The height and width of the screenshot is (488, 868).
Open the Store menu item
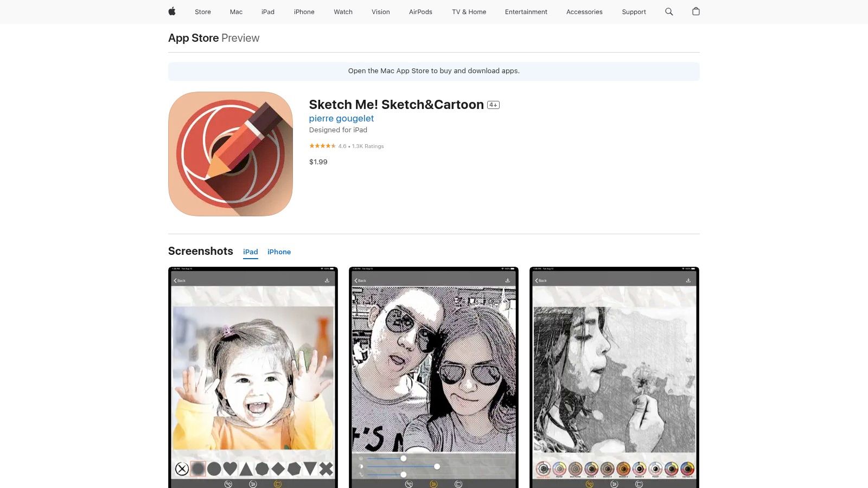point(203,12)
